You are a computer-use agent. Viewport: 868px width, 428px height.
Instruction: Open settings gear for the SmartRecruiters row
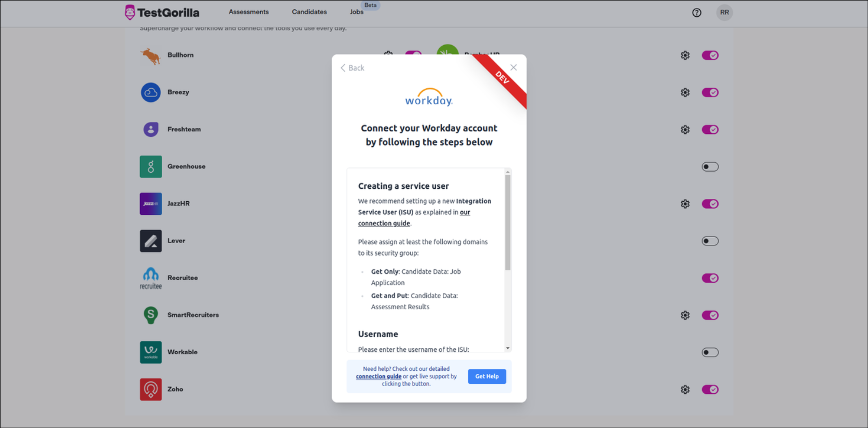point(685,315)
